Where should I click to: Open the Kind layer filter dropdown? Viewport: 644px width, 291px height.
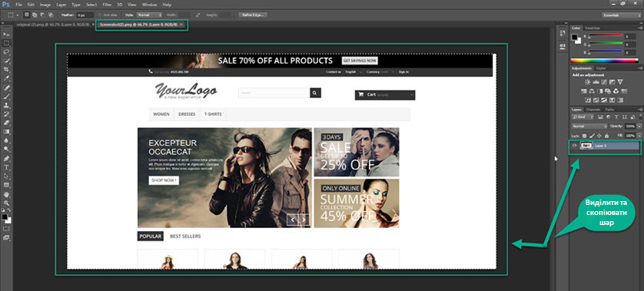(583, 117)
